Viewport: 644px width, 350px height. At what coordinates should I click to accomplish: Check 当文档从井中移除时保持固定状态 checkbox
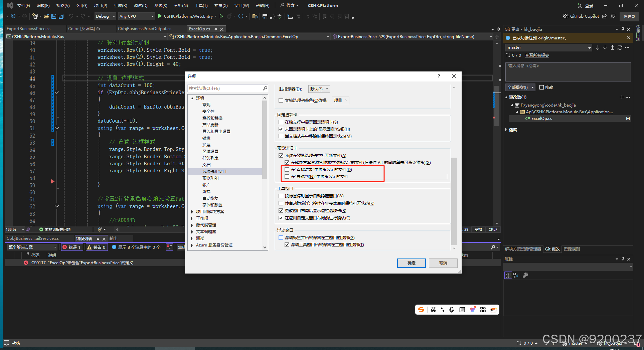281,136
